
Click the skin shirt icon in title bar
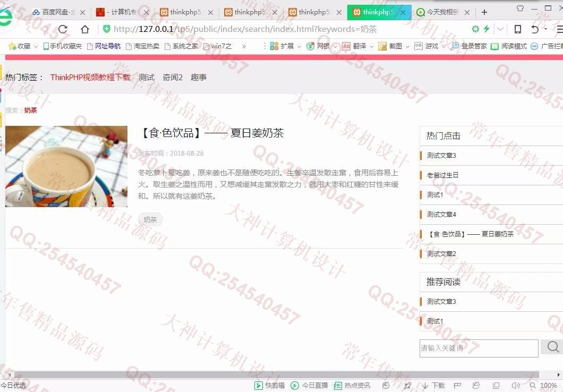pos(520,8)
